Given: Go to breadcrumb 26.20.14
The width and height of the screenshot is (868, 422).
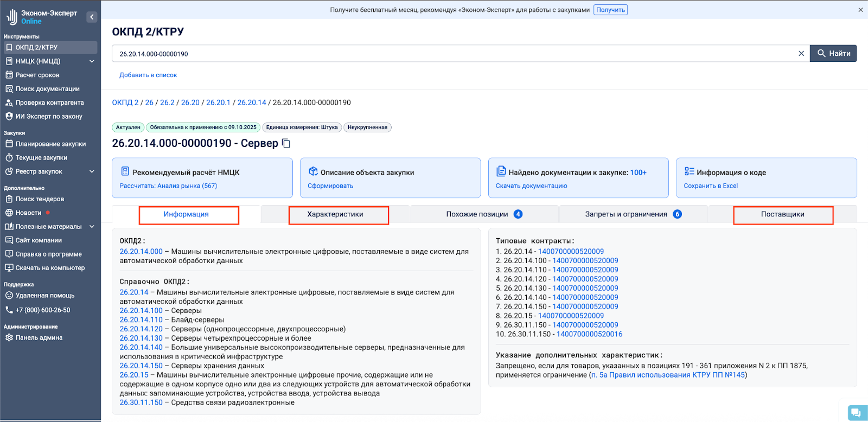Looking at the screenshot, I should pyautogui.click(x=252, y=103).
